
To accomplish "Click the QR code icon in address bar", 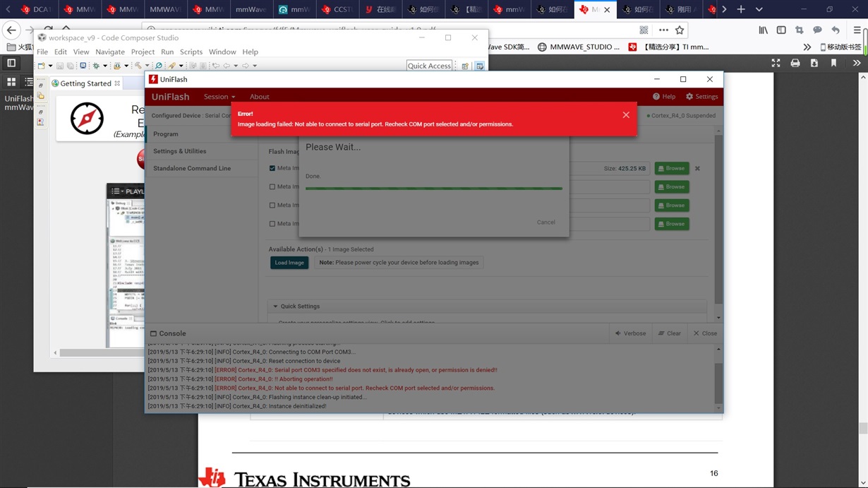I will tap(644, 30).
